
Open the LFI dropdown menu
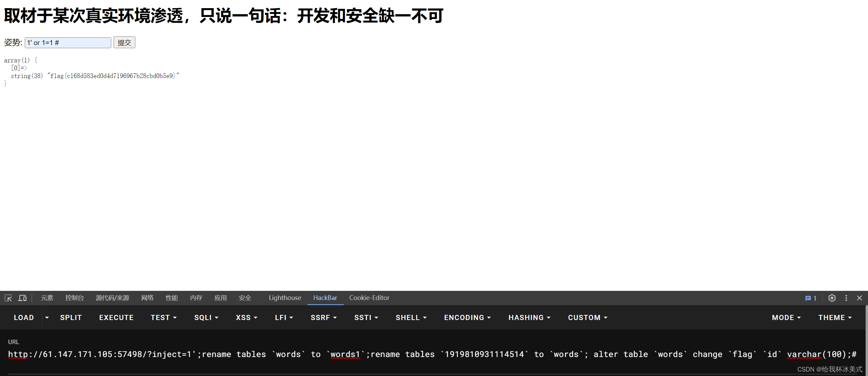point(284,318)
